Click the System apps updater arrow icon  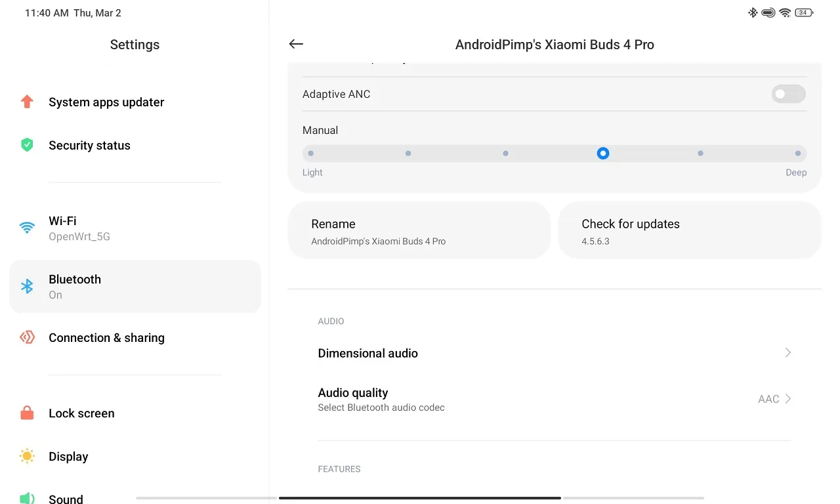pyautogui.click(x=27, y=102)
